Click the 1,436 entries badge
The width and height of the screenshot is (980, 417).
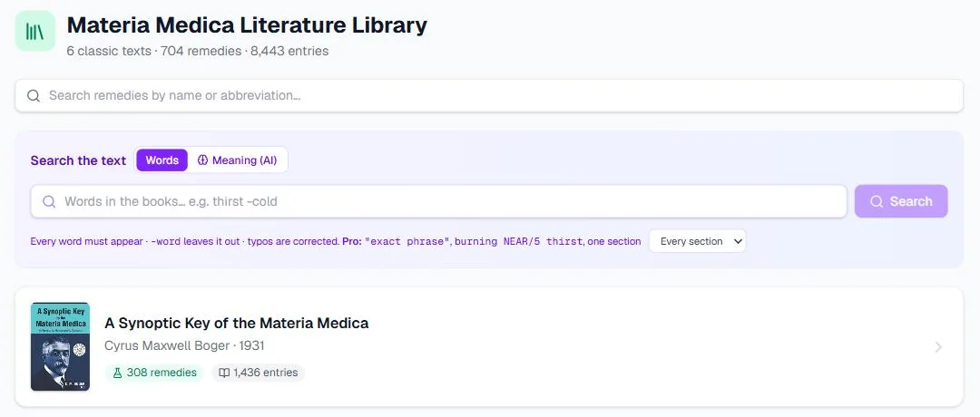click(x=258, y=373)
